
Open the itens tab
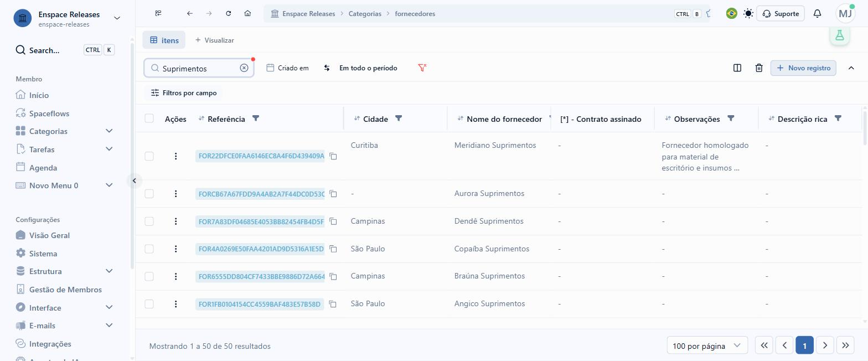coord(164,40)
